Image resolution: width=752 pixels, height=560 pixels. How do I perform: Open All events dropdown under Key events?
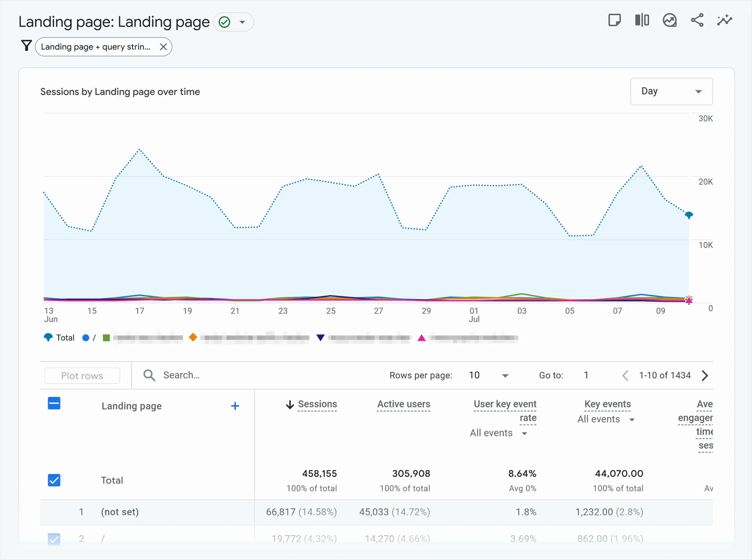coord(606,419)
